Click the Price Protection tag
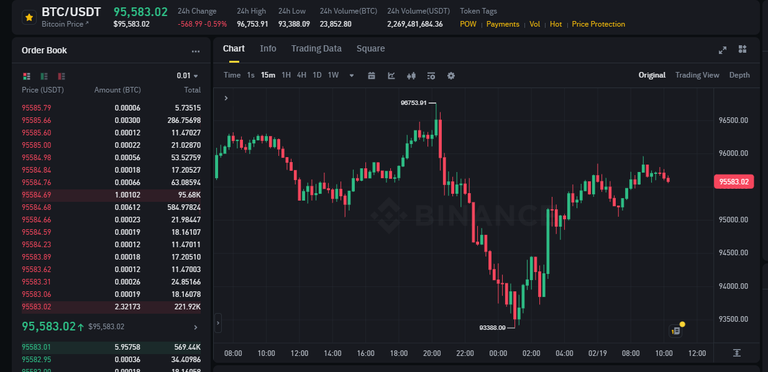Image resolution: width=768 pixels, height=372 pixels. click(598, 24)
